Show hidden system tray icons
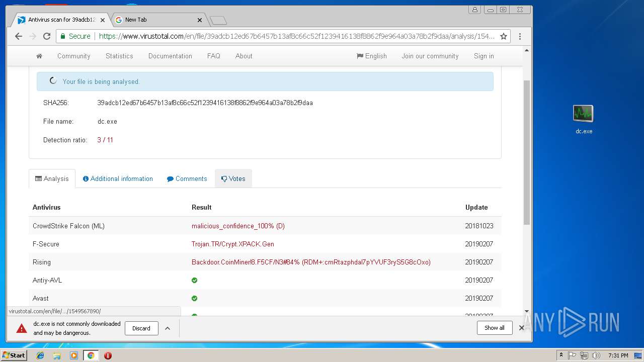This screenshot has width=644, height=362. click(x=561, y=355)
